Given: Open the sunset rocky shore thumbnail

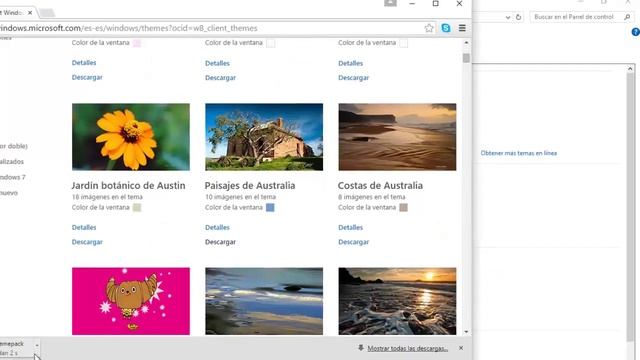Looking at the screenshot, I should 397,301.
